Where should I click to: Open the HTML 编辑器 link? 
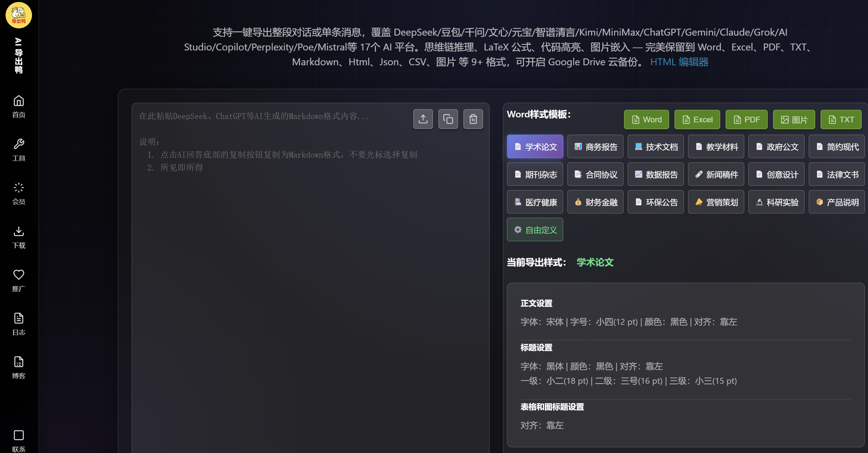679,62
